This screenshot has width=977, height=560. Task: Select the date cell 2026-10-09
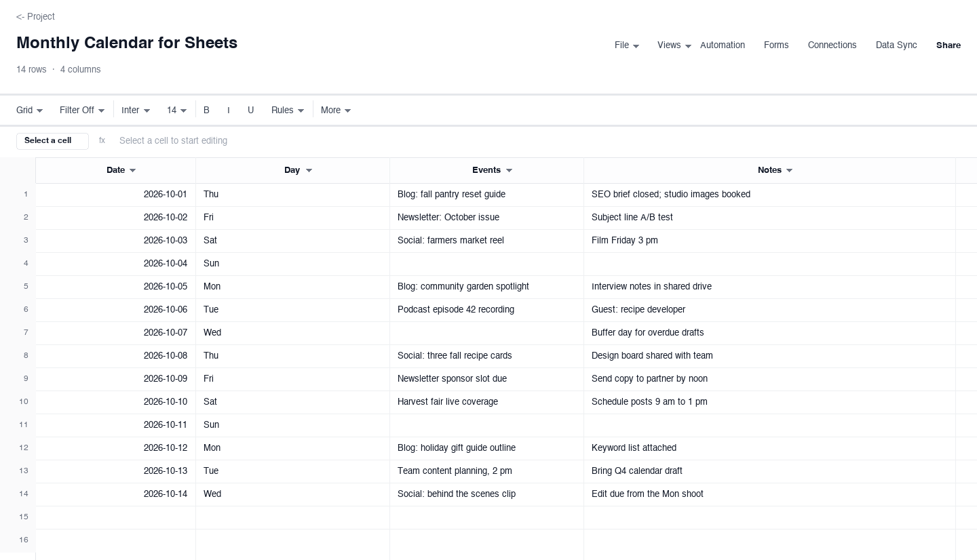116,379
